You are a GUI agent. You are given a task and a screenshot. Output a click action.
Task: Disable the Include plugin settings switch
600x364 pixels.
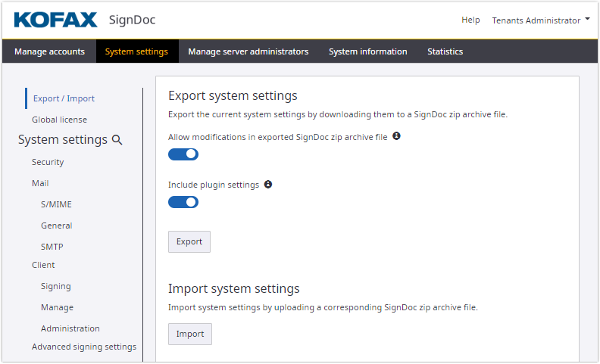click(183, 202)
